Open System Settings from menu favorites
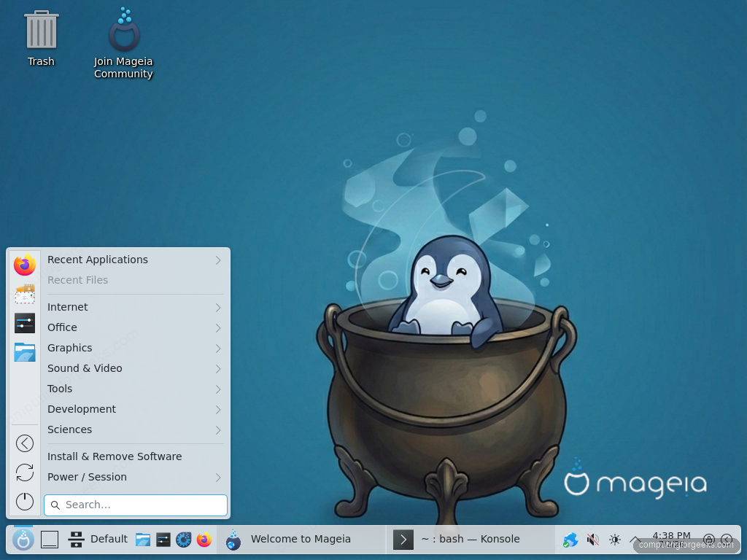747x560 pixels. pyautogui.click(x=24, y=323)
